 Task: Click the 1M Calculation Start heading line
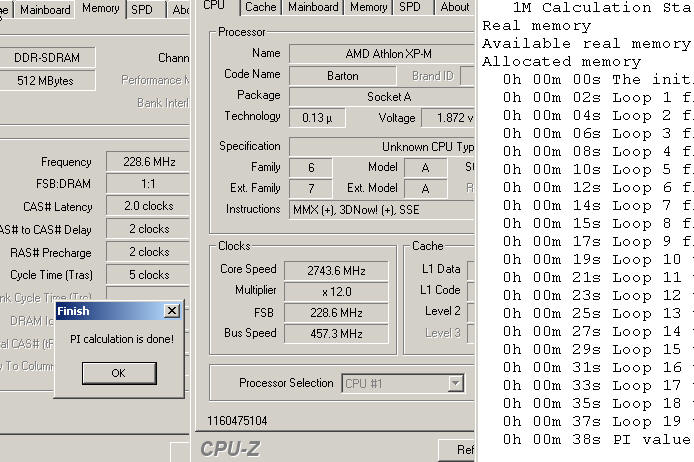point(603,8)
